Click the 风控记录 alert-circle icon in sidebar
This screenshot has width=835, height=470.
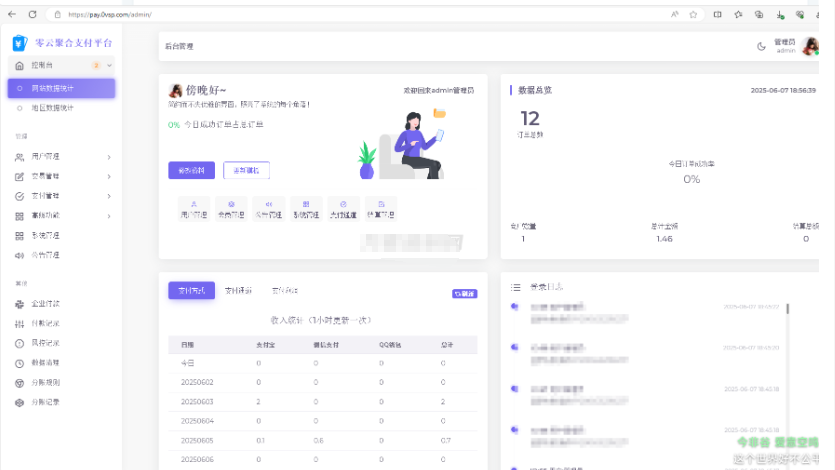[x=20, y=343]
